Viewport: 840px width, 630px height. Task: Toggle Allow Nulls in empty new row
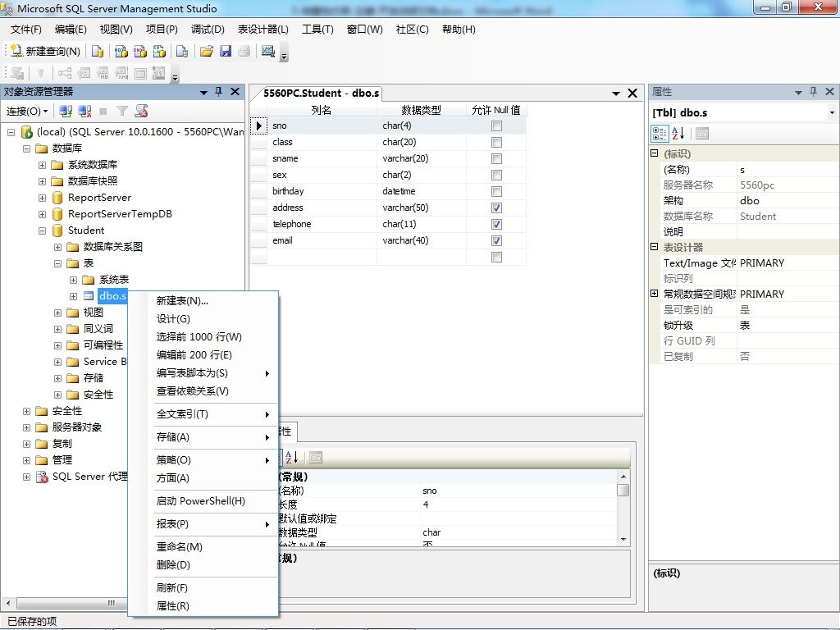[x=496, y=257]
